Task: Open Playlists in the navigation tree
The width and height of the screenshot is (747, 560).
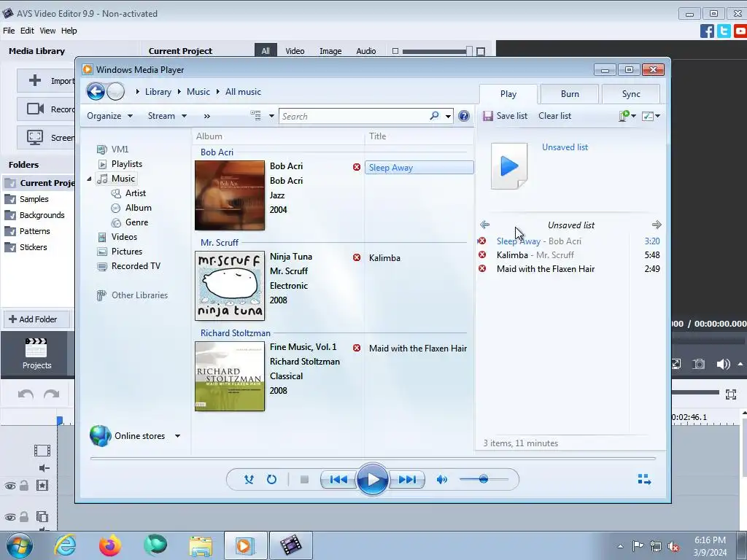Action: click(x=127, y=164)
